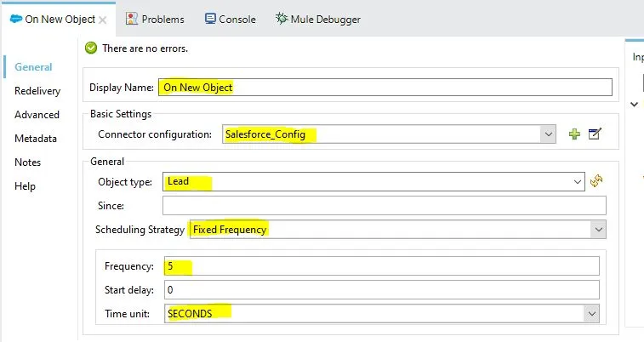Click the Salesforce cloud icon on tab
This screenshot has height=342, width=644.
click(15, 19)
